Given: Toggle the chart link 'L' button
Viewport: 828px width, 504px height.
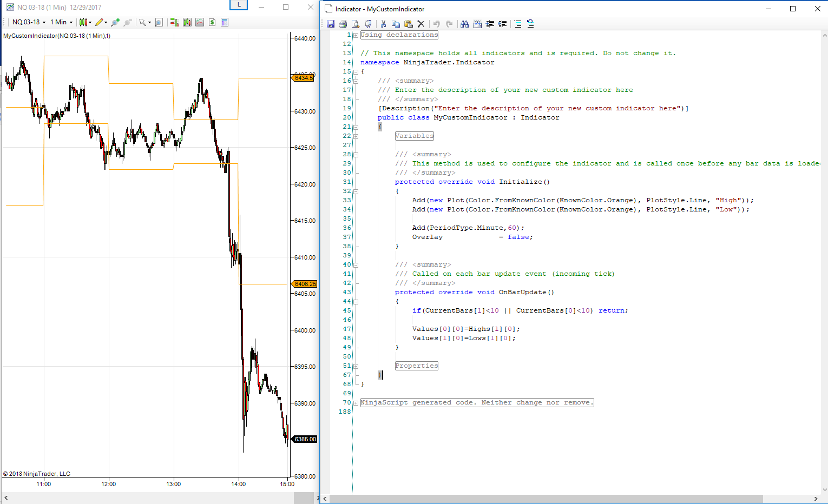Looking at the screenshot, I should (239, 5).
